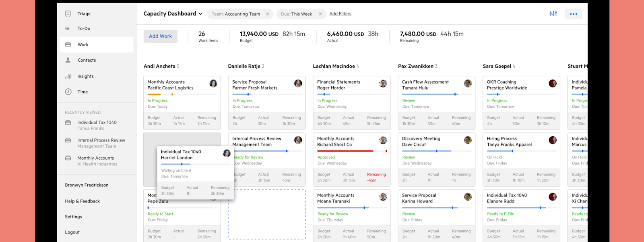Click avatar on Farmer Fresh Markets card
644x242 pixels.
coord(298,83)
